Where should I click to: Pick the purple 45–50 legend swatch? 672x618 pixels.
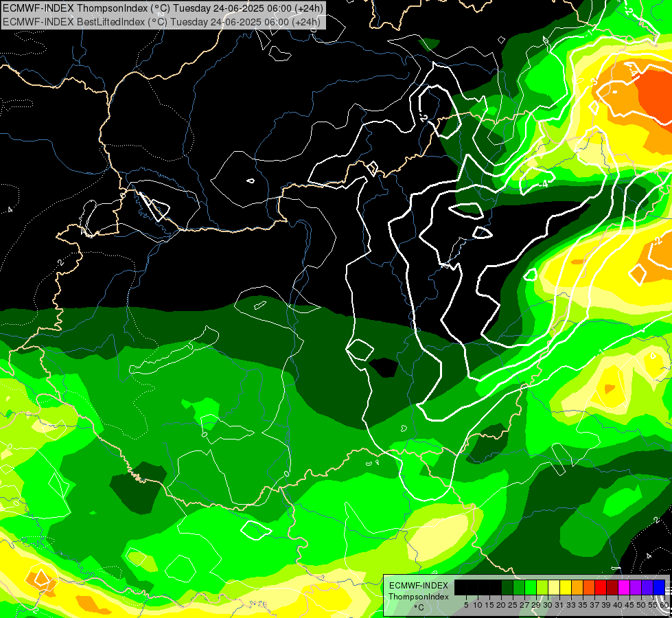click(636, 587)
